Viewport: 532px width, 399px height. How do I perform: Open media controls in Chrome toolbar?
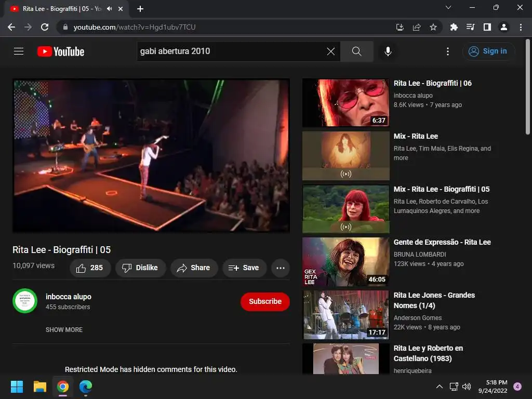470,27
